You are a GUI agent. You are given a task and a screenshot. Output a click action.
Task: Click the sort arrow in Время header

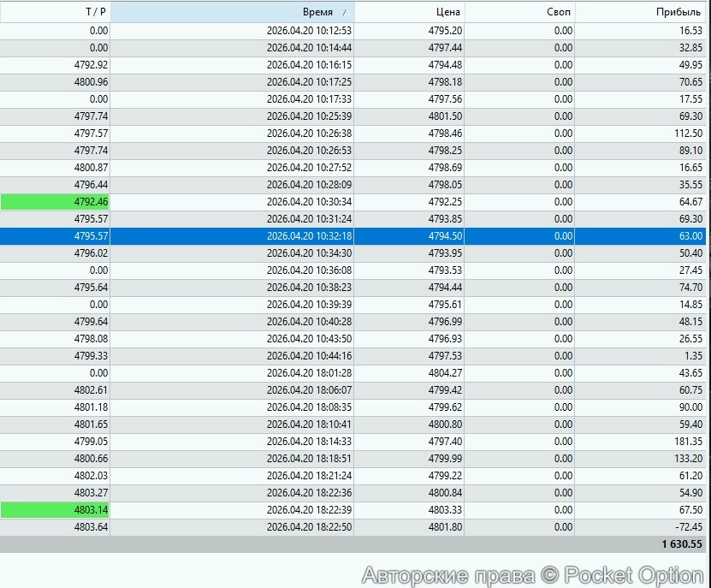click(x=345, y=13)
